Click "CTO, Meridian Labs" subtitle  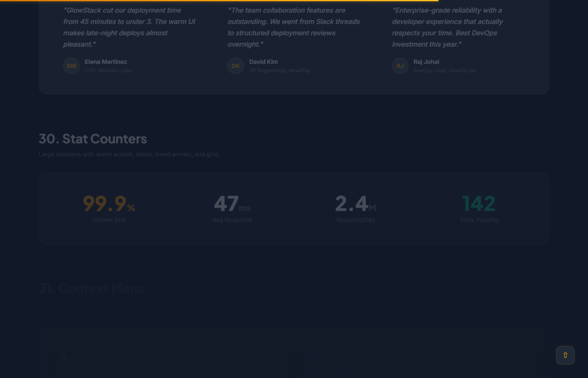click(x=108, y=71)
